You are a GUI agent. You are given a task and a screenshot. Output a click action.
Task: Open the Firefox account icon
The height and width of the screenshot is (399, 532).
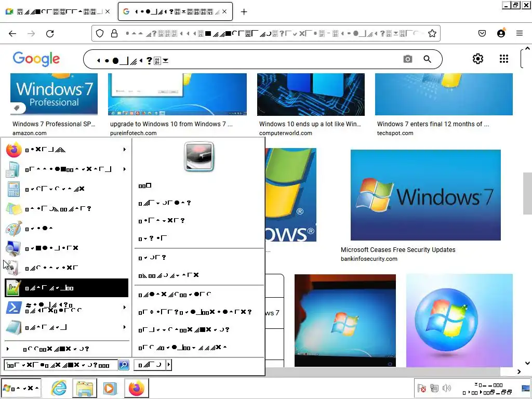(501, 33)
